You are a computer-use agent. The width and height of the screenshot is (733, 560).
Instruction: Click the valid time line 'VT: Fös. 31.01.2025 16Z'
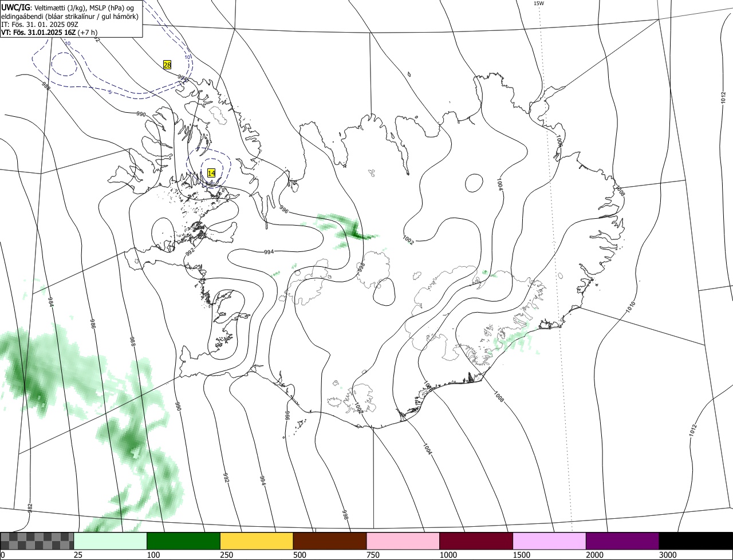tap(38, 33)
